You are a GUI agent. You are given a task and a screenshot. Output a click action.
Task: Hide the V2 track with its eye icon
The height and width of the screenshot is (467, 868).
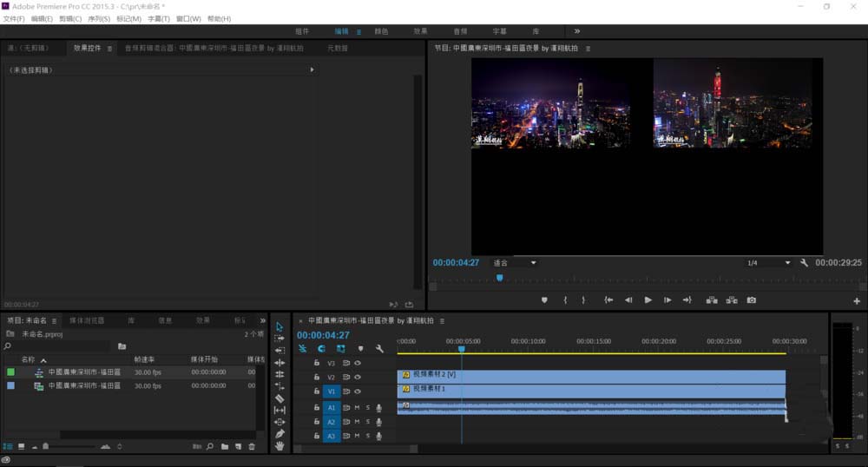point(358,378)
